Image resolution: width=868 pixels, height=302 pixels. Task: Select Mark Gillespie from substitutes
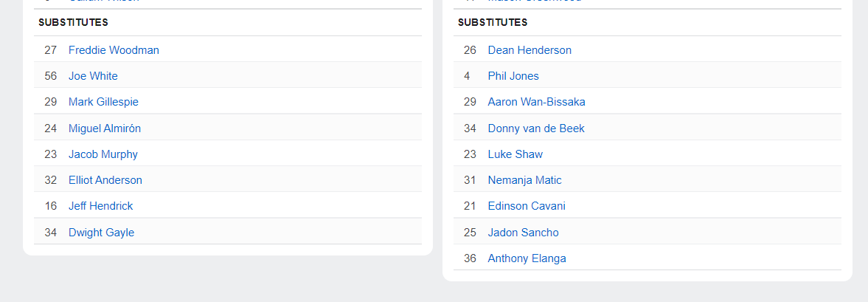click(103, 102)
